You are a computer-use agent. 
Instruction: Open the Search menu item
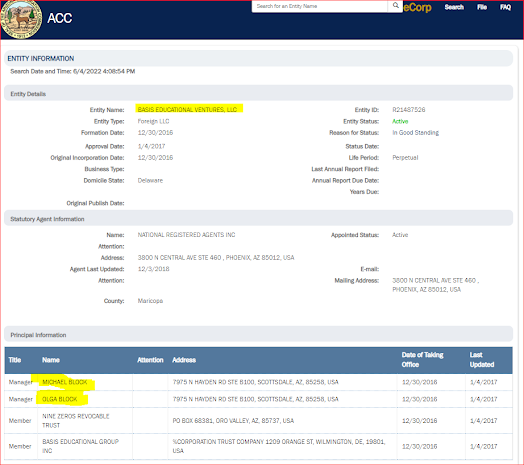[x=454, y=7]
